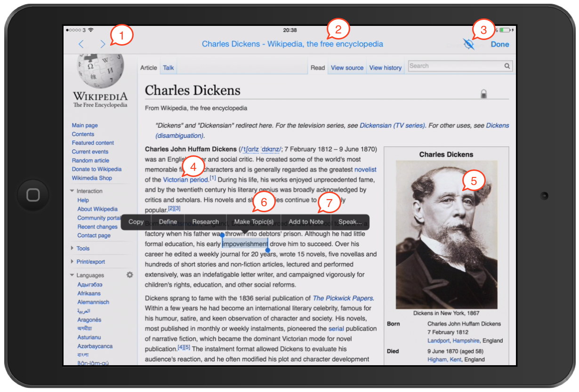Select the Read tab
This screenshot has height=392, width=579.
(x=318, y=68)
